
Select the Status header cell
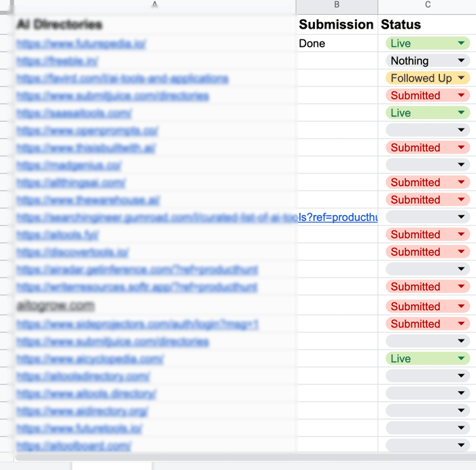(x=427, y=24)
